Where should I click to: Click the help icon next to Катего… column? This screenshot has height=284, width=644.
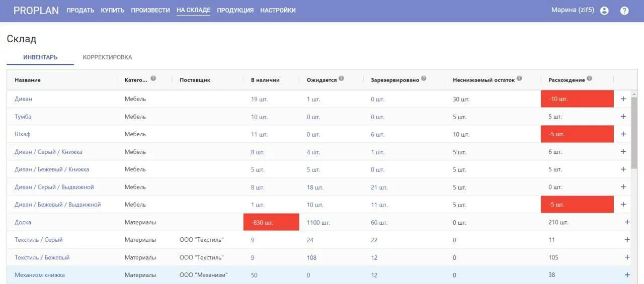153,78
